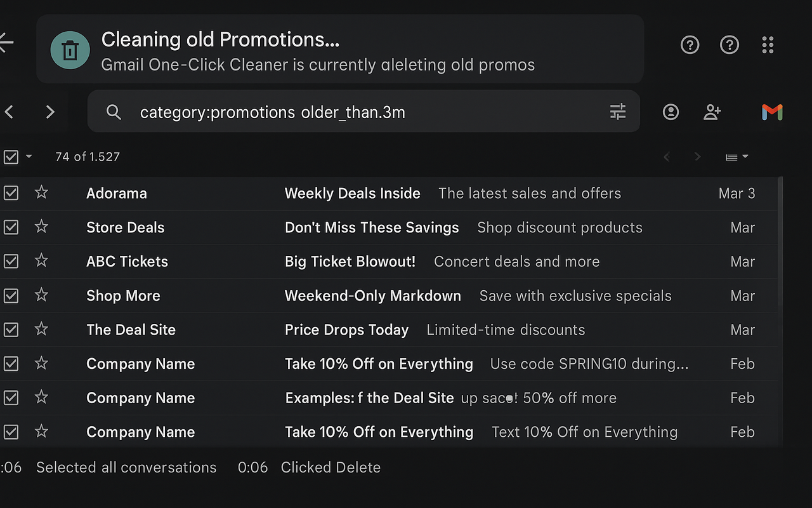This screenshot has height=508, width=812.
Task: Click the back navigation arrow
Action: (x=10, y=112)
